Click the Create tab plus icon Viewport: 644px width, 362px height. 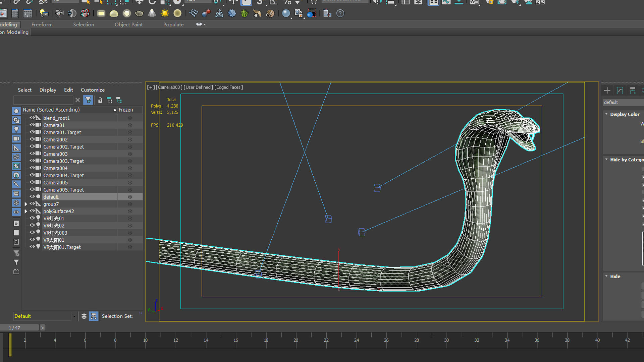click(x=607, y=90)
